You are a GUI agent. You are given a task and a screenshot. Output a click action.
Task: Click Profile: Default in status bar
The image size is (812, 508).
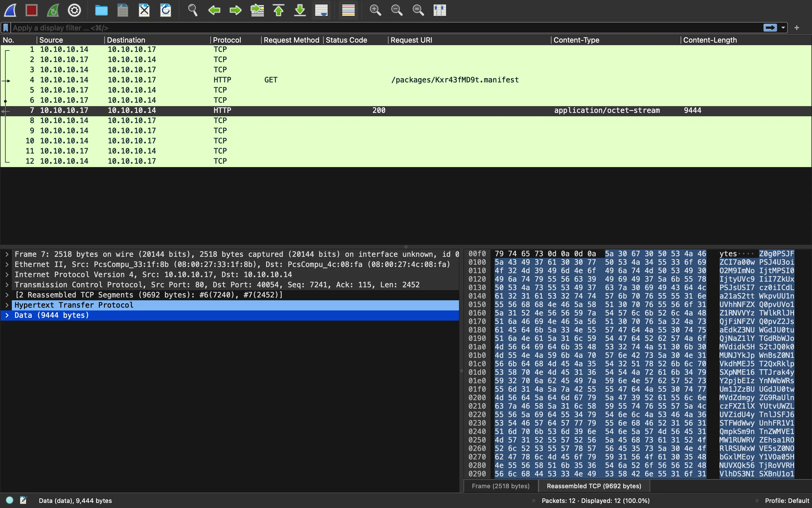point(787,501)
